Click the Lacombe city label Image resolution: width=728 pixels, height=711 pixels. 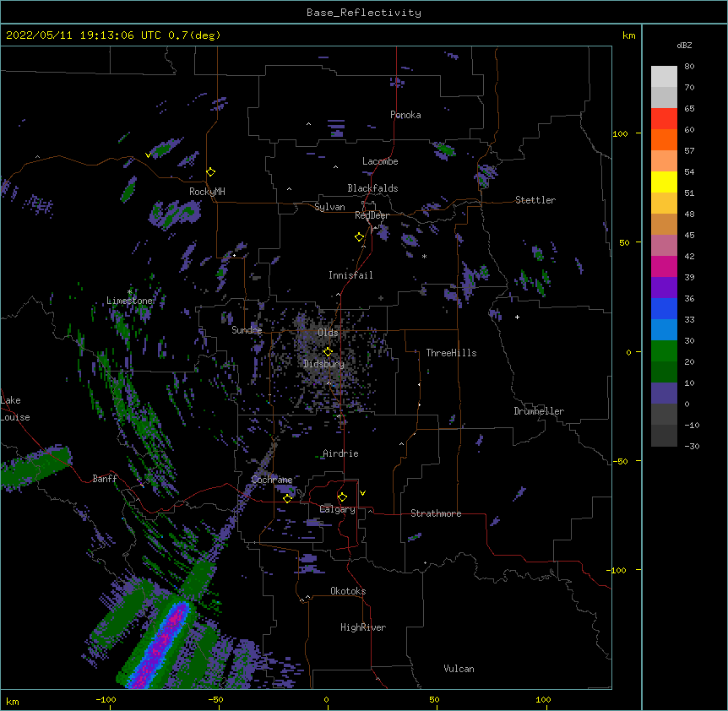click(x=380, y=161)
